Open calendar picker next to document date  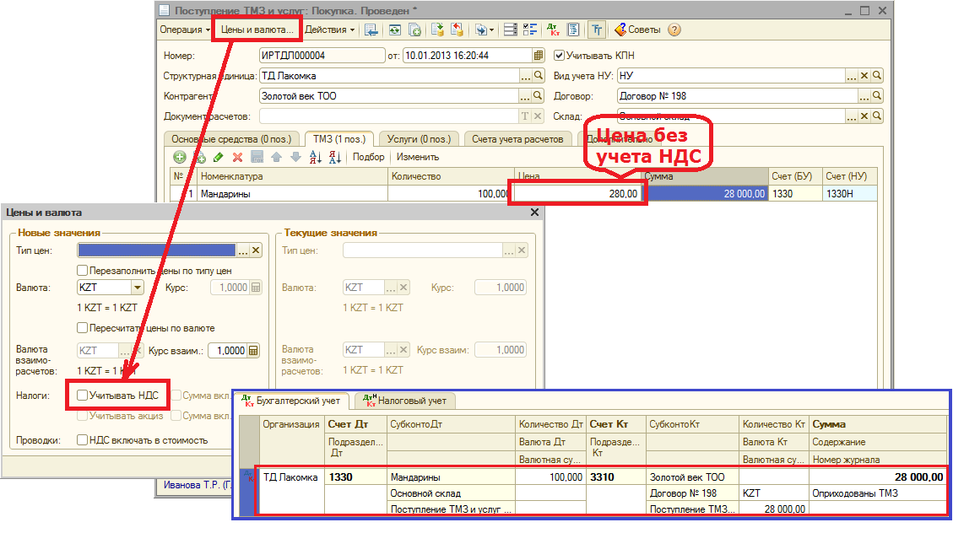tap(538, 56)
